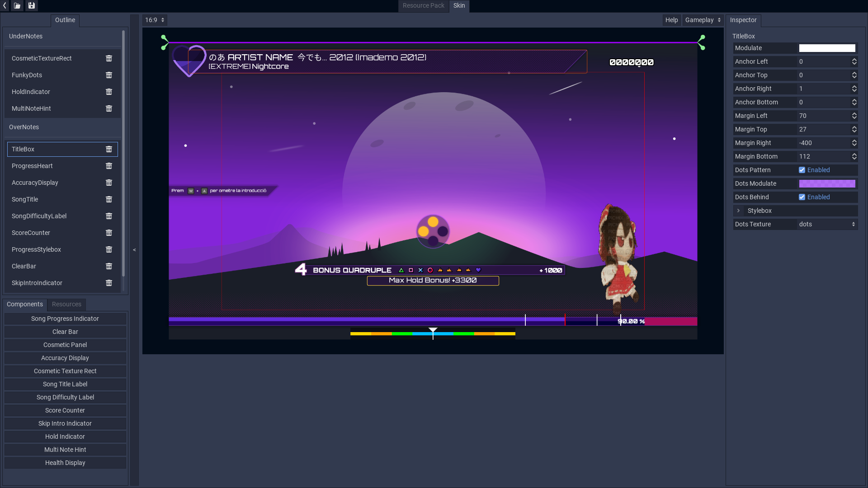Click the open folder icon
The image size is (868, 488).
click(17, 6)
